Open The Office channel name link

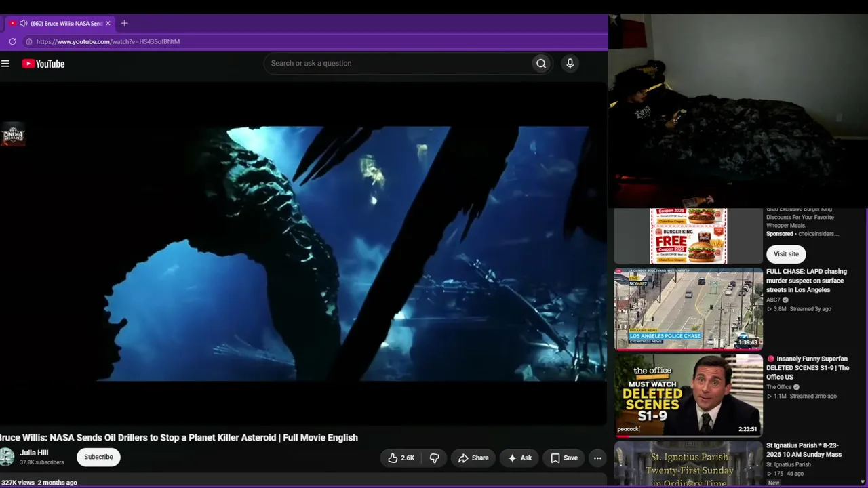pos(778,387)
